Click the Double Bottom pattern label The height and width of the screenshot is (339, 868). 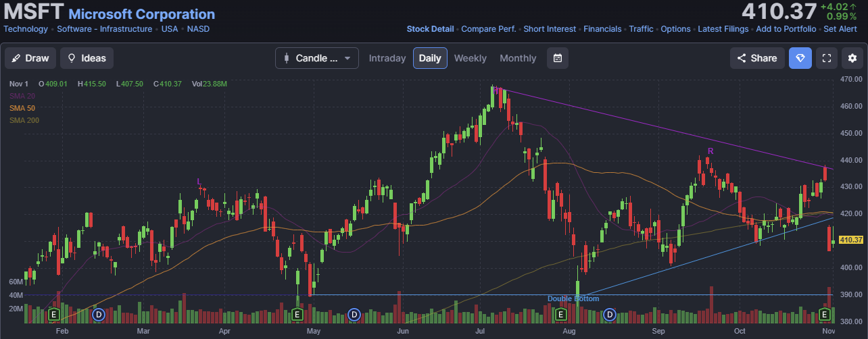[x=573, y=298]
